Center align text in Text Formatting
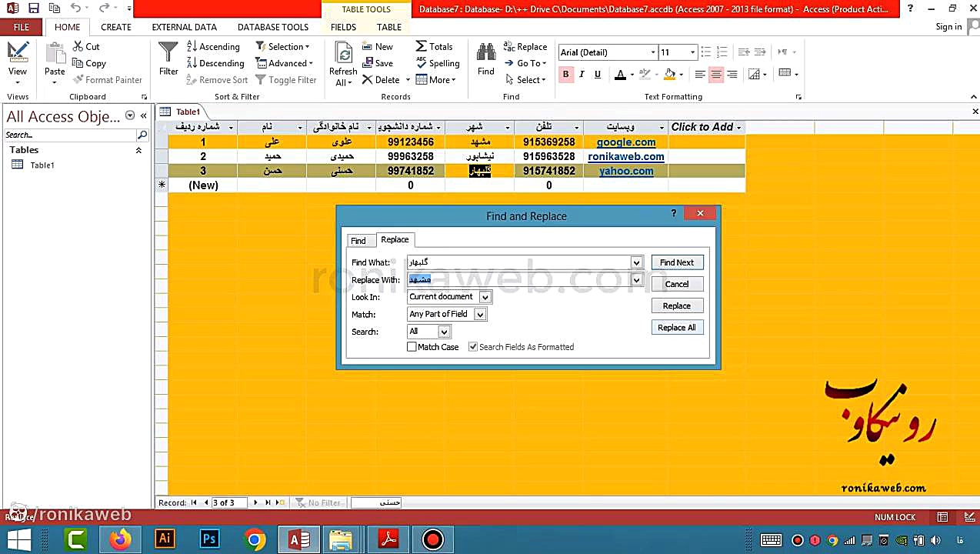Screen dimensions: 980x554 [x=716, y=75]
